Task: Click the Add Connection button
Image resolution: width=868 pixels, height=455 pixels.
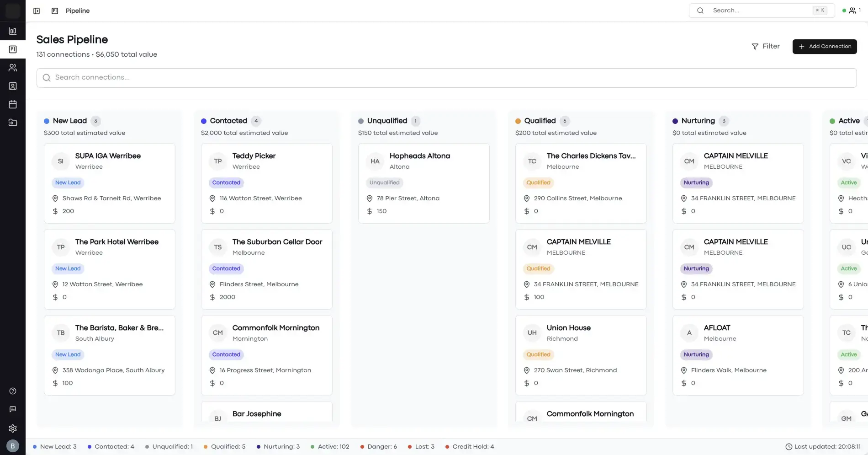Action: 825,46
